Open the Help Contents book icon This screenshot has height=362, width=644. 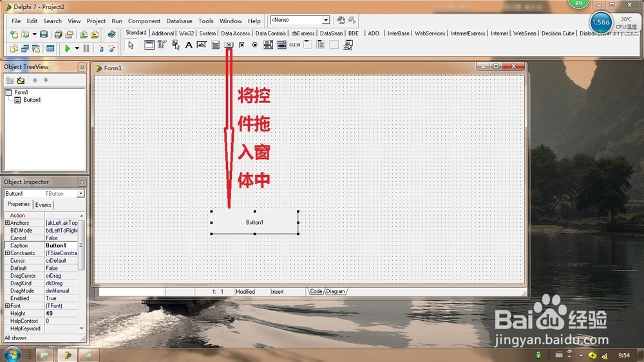[111, 35]
